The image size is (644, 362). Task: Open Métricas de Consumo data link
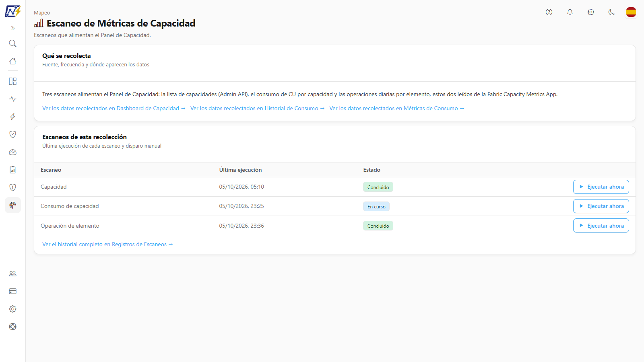point(397,109)
